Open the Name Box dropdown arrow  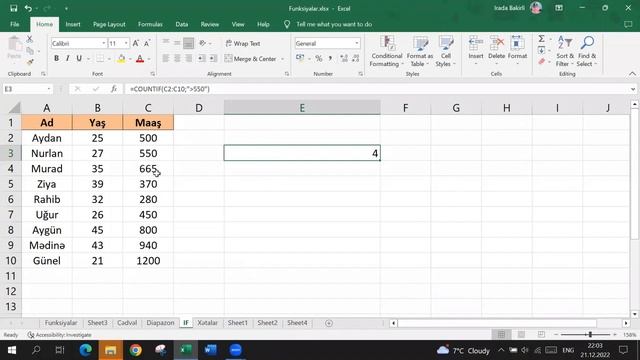[x=49, y=89]
